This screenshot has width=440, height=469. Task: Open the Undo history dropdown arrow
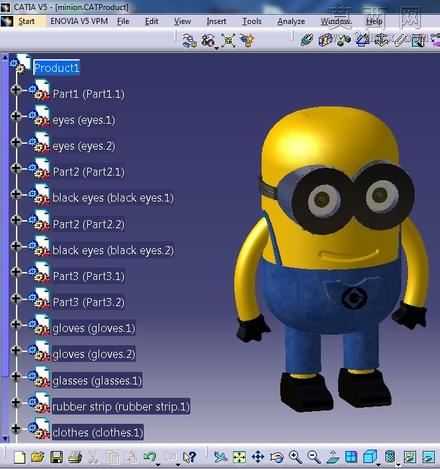click(158, 464)
